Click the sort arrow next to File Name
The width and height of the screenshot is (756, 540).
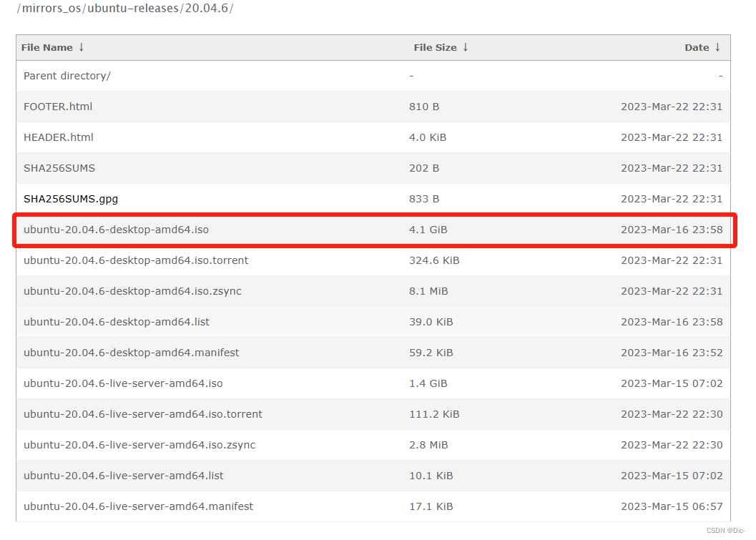(x=82, y=47)
